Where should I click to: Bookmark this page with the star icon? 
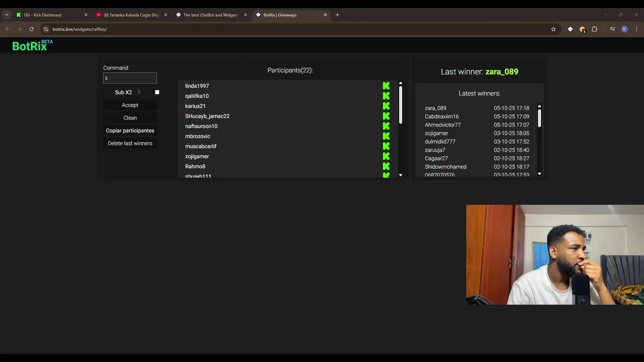point(553,29)
